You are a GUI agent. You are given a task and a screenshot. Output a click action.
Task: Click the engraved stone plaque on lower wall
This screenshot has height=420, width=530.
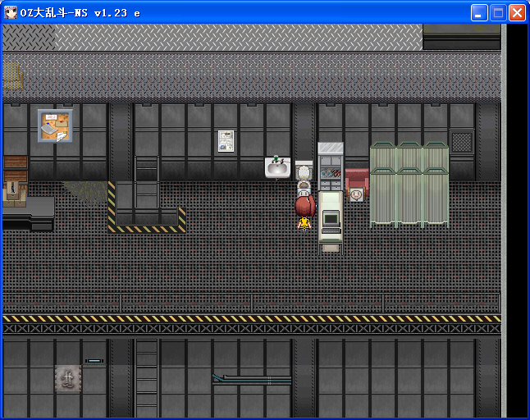click(x=68, y=378)
